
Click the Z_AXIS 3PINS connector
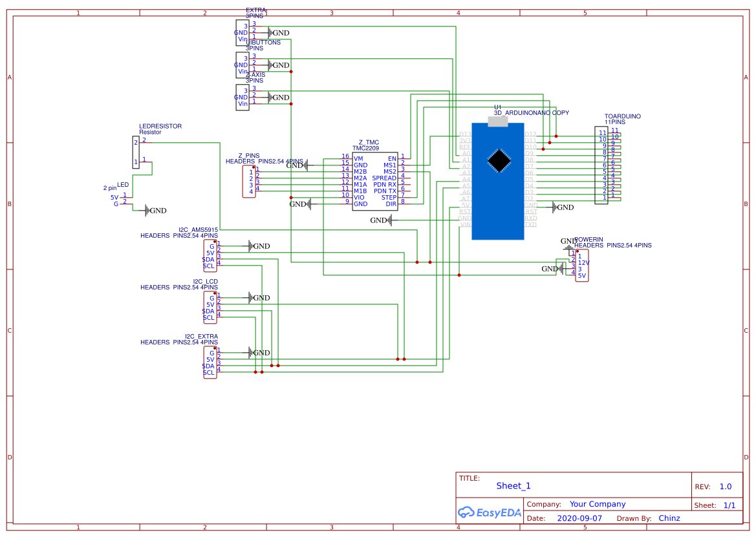pos(242,98)
